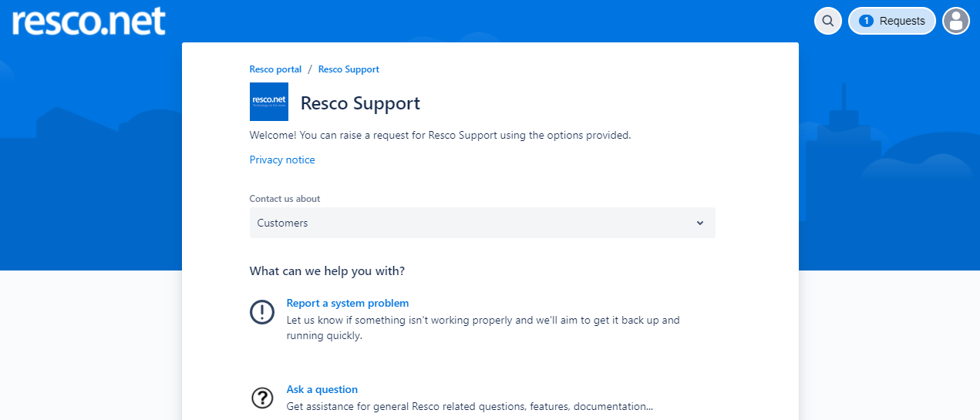Click the search magnifier icon
Viewport: 980px width, 420px height.
pyautogui.click(x=827, y=21)
